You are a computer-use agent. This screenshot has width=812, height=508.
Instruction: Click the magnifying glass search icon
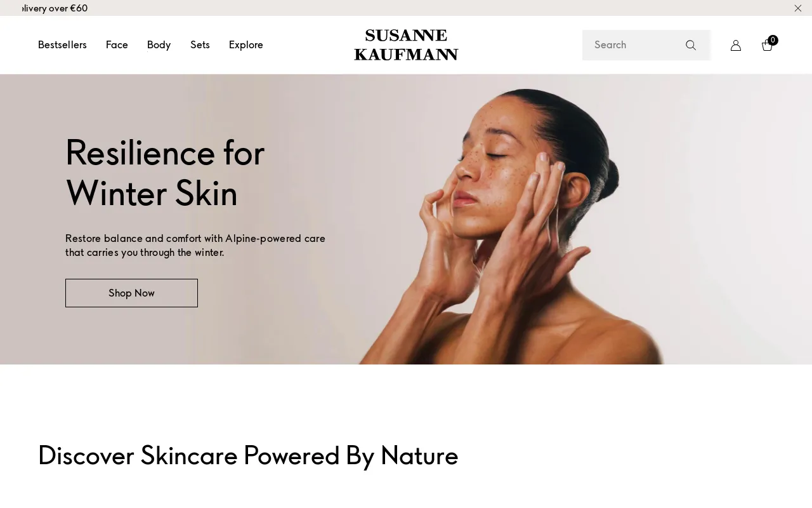691,45
